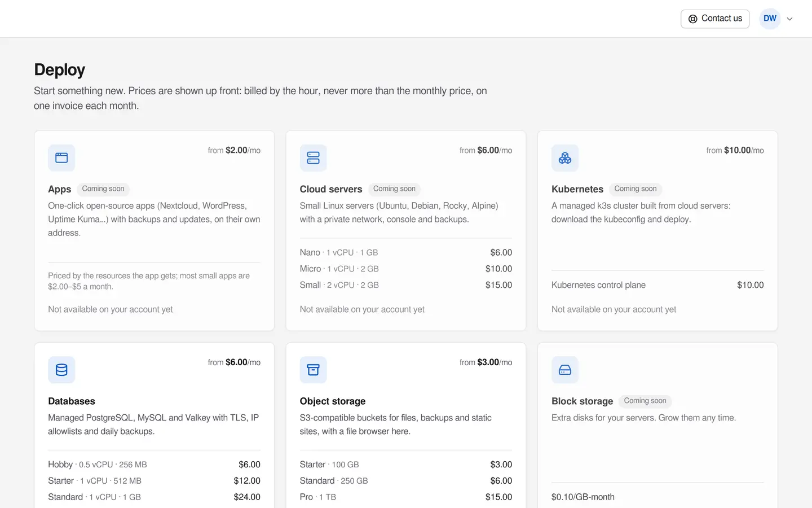Click the Deploy page heading
Screen dimensions: 812x508
(x=60, y=70)
